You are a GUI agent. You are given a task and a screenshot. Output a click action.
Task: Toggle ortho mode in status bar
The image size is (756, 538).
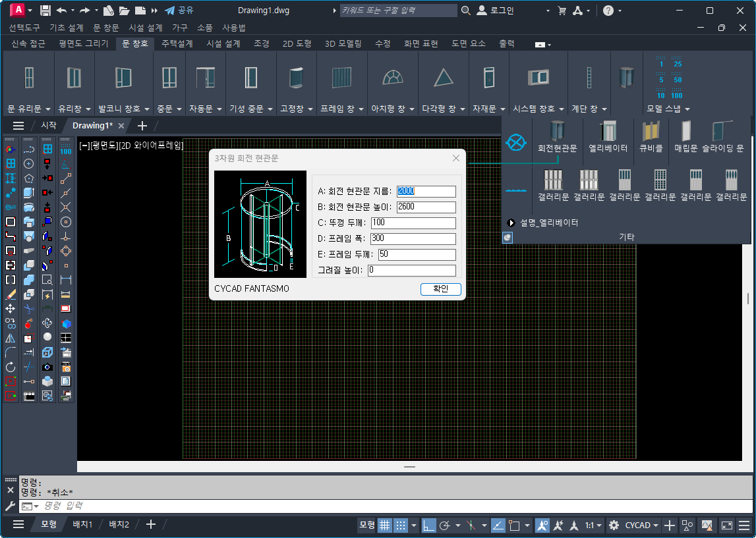point(428,525)
